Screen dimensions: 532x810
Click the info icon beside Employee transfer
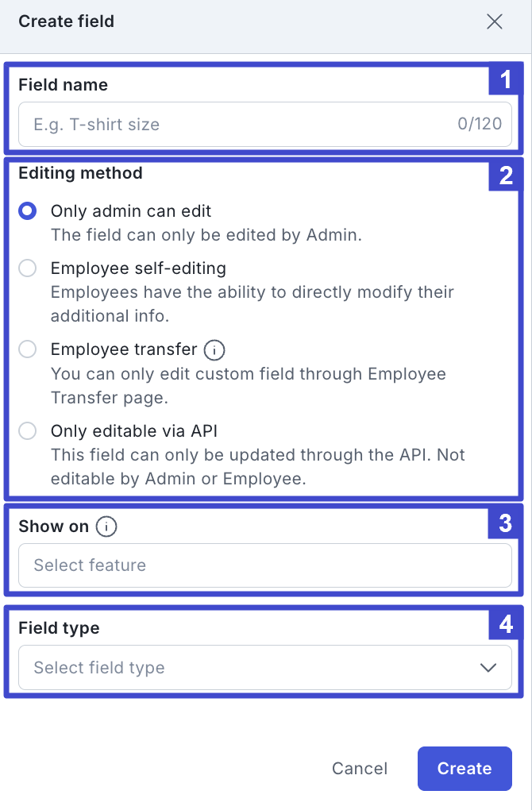click(x=214, y=350)
